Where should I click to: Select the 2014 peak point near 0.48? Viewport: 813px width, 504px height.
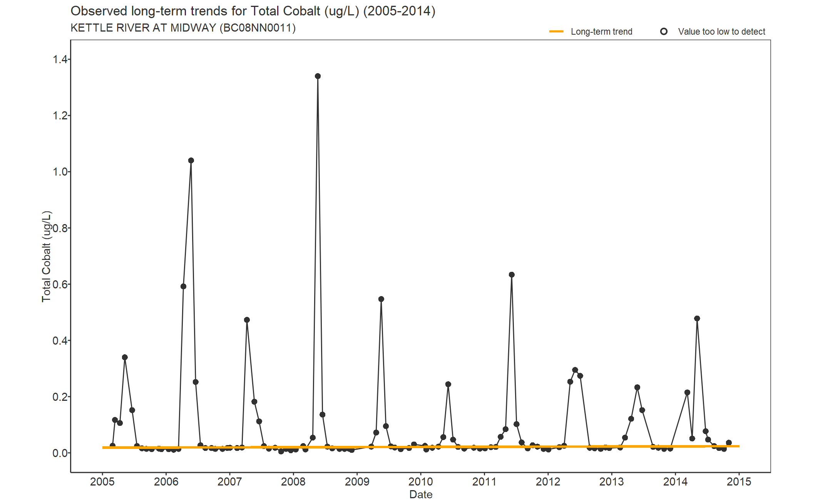[x=697, y=318]
